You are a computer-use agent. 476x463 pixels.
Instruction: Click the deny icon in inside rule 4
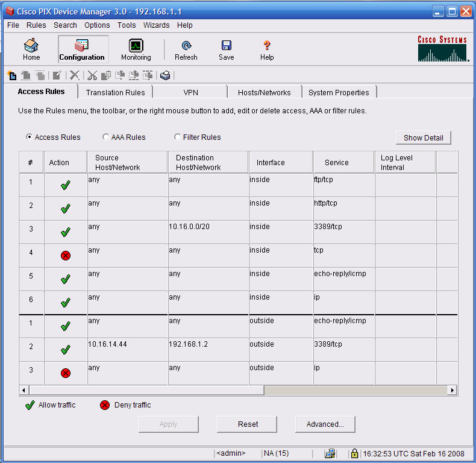point(66,256)
